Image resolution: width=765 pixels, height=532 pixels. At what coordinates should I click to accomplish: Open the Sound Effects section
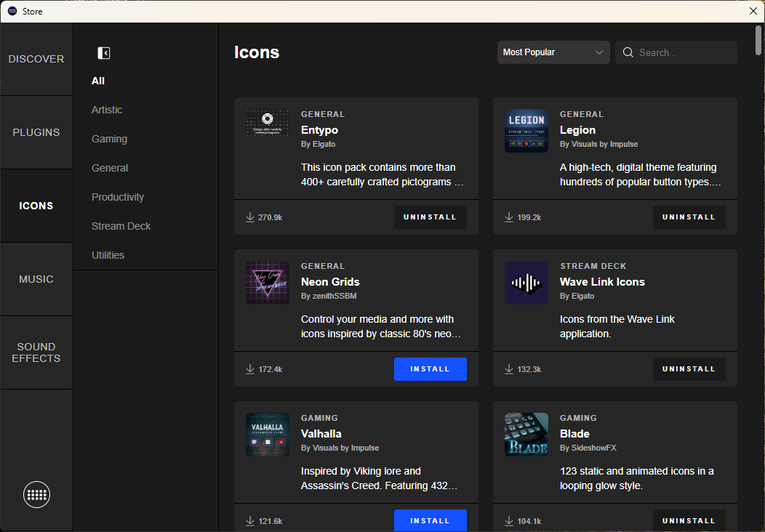pyautogui.click(x=36, y=352)
